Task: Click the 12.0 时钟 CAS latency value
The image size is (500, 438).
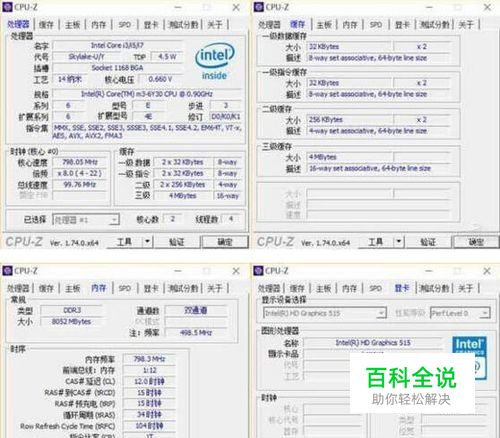Action: [149, 381]
